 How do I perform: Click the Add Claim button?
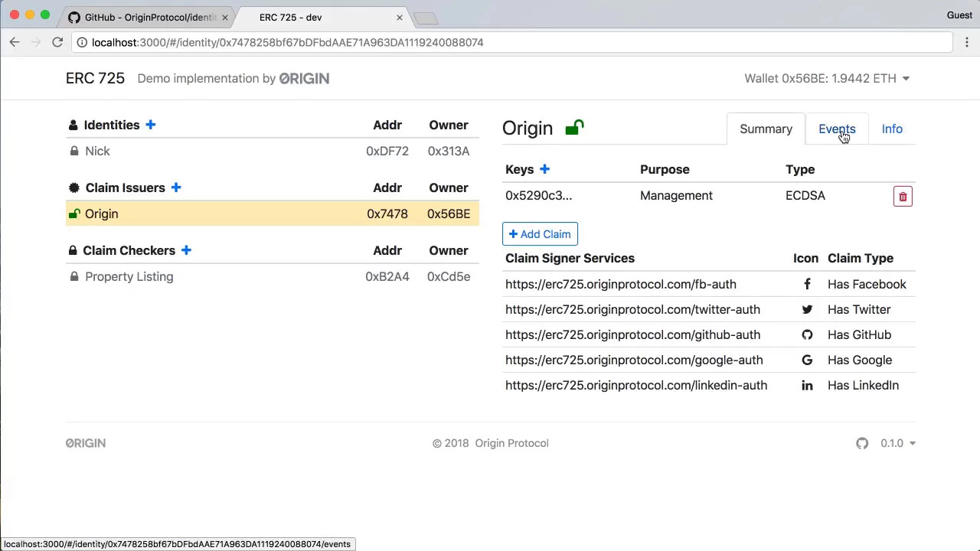(541, 234)
